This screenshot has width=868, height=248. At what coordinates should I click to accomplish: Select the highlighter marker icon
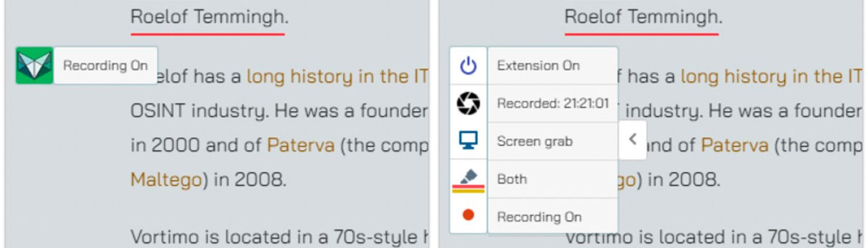[x=468, y=179]
